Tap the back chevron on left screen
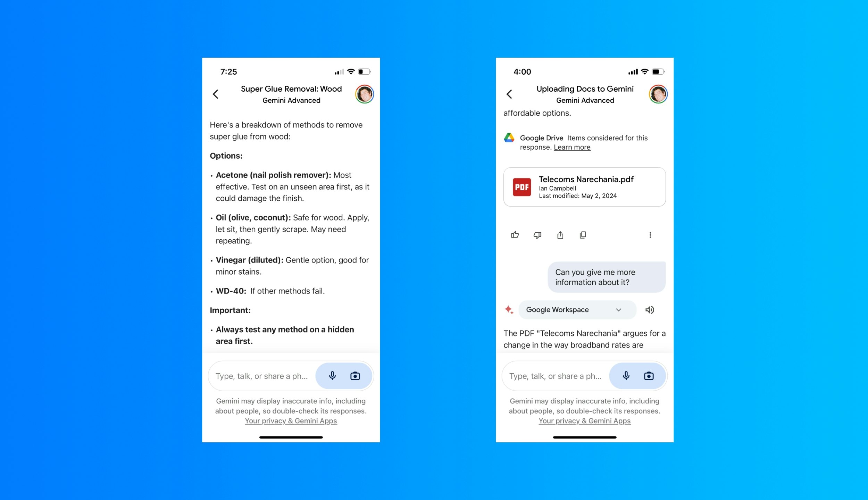868x500 pixels. pos(216,94)
